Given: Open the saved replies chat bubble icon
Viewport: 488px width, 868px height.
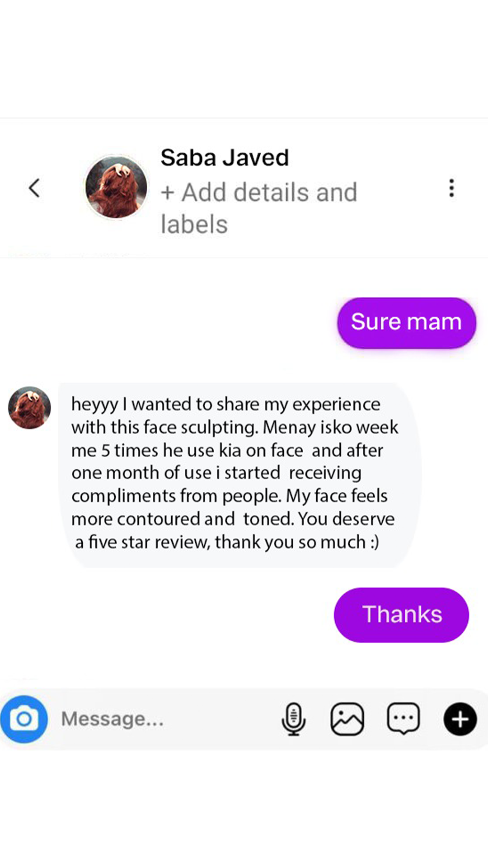Looking at the screenshot, I should coord(404,718).
